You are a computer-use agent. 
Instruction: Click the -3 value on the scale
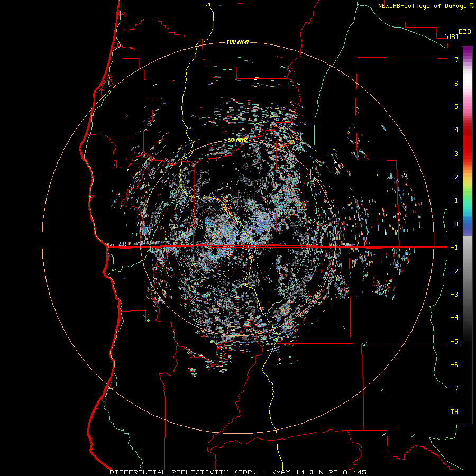(x=454, y=295)
